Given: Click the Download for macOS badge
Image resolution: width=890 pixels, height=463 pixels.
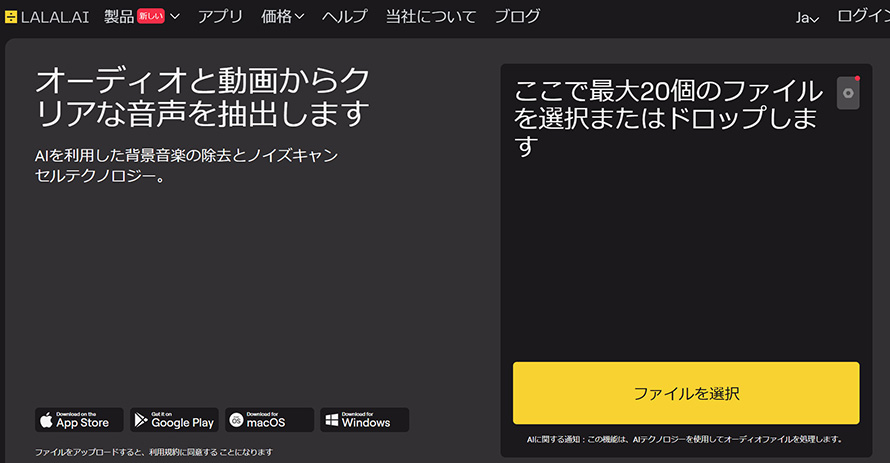Looking at the screenshot, I should (269, 420).
